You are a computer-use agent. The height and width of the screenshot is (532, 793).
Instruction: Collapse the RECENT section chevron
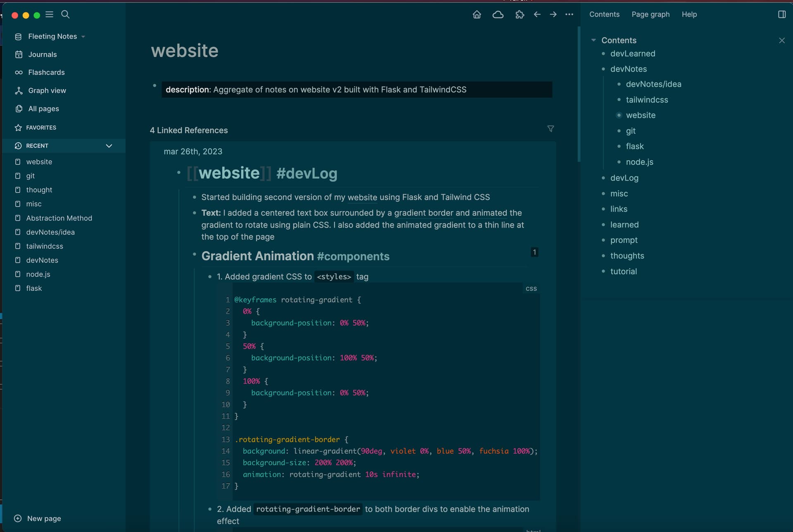[x=109, y=146]
